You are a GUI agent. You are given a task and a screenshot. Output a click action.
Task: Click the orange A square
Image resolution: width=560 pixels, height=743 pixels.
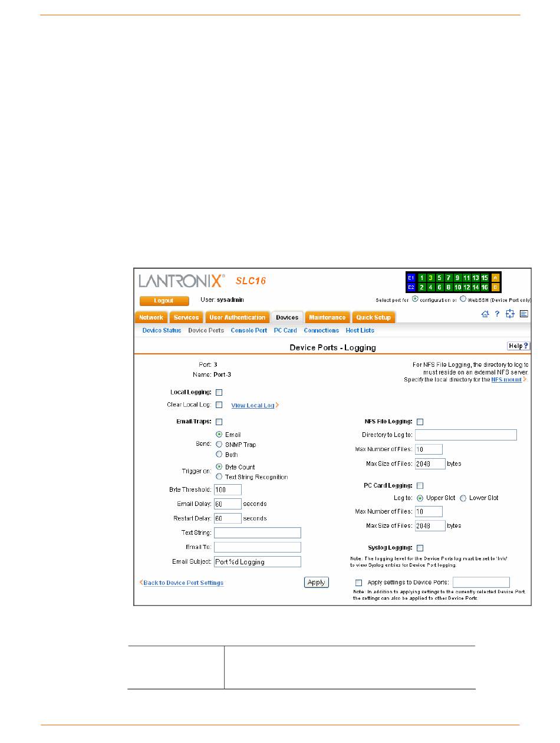coord(496,278)
